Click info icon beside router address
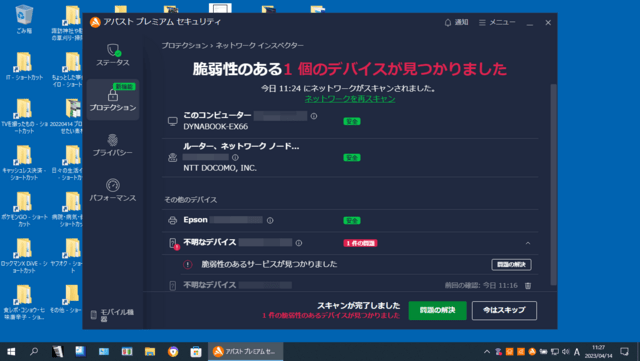This screenshot has width=640, height=361. pyautogui.click(x=235, y=157)
